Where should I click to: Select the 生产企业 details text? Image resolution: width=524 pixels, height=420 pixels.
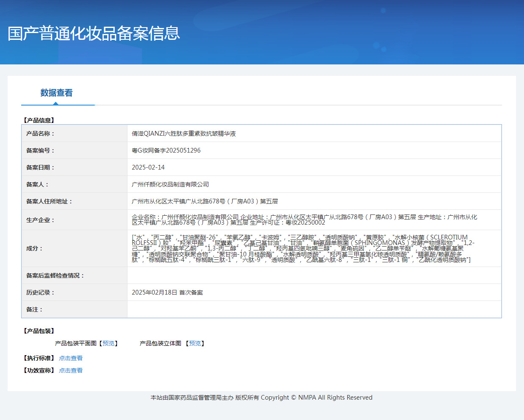pos(304,220)
